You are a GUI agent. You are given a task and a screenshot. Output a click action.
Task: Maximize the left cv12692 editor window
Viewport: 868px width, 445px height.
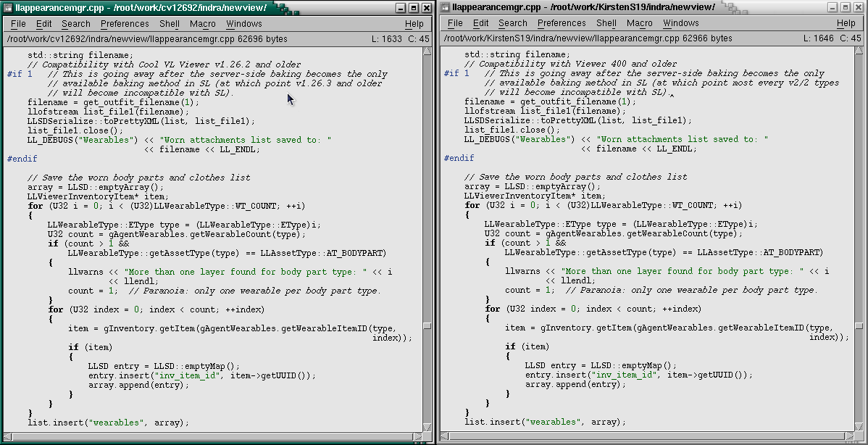(x=414, y=7)
